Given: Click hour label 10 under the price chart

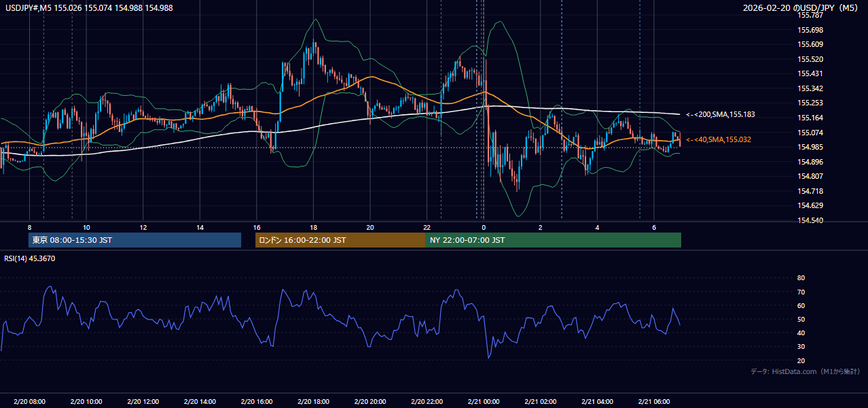Looking at the screenshot, I should click(86, 227).
